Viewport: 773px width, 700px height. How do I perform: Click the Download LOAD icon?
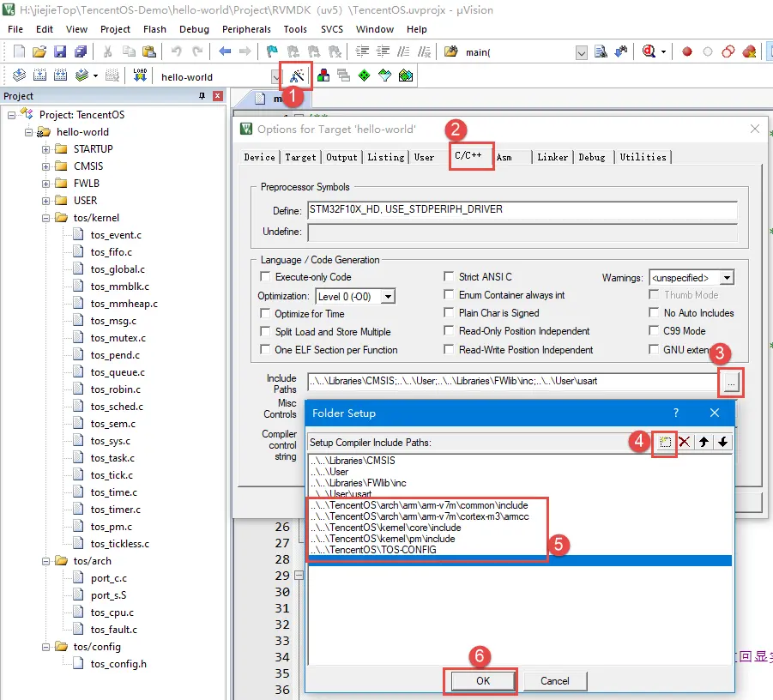tap(140, 75)
